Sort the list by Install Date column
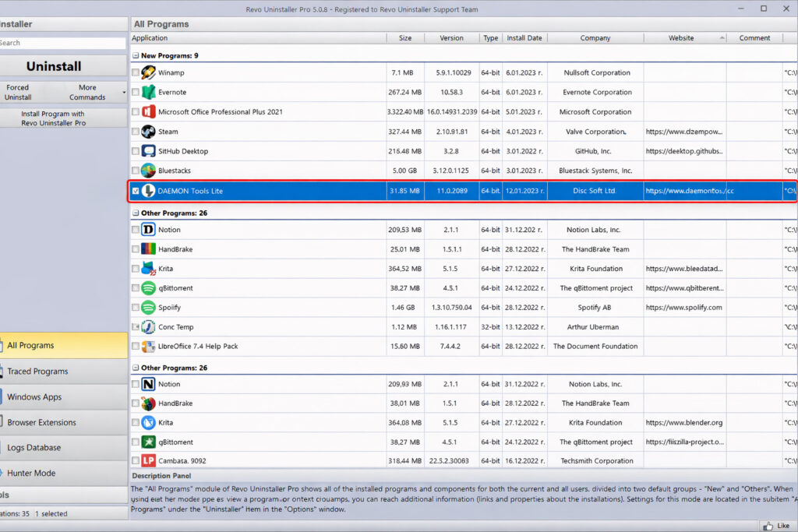798x532 pixels. pos(524,37)
